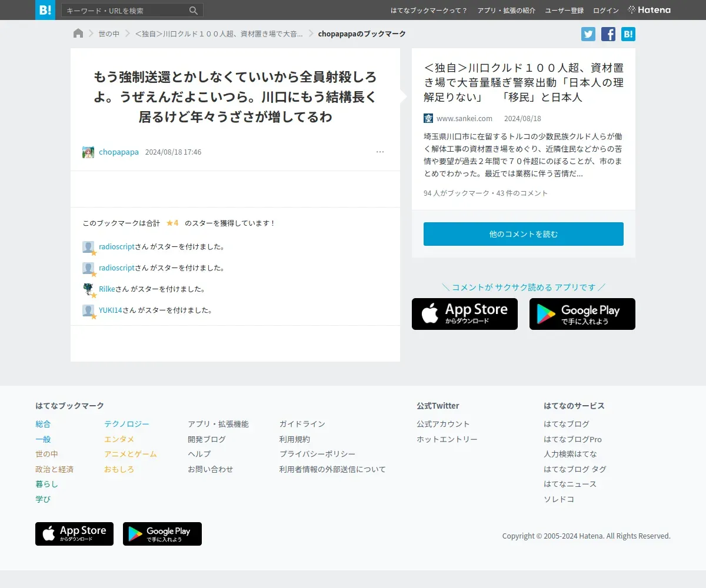The width and height of the screenshot is (706, 588).
Task: Open ユーザー登録 in header
Action: (564, 11)
